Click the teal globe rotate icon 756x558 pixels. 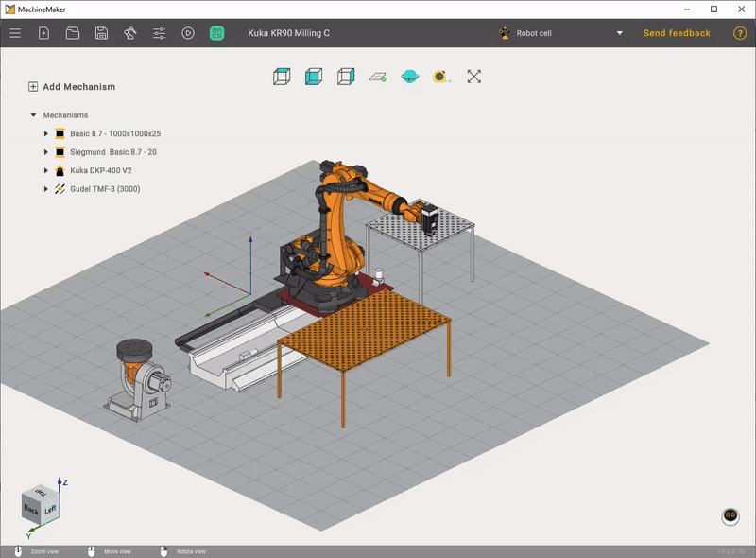[409, 76]
